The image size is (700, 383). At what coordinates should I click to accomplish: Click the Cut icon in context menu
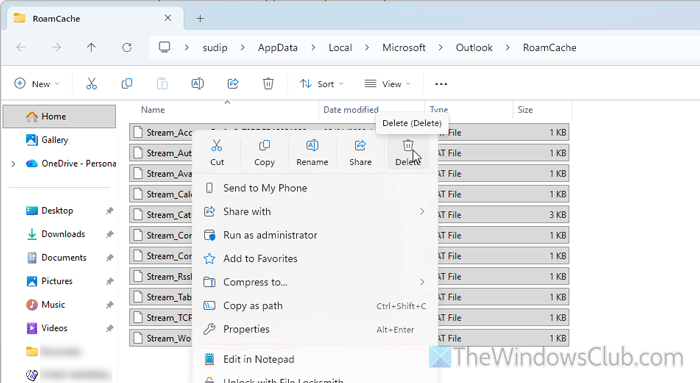point(217,146)
